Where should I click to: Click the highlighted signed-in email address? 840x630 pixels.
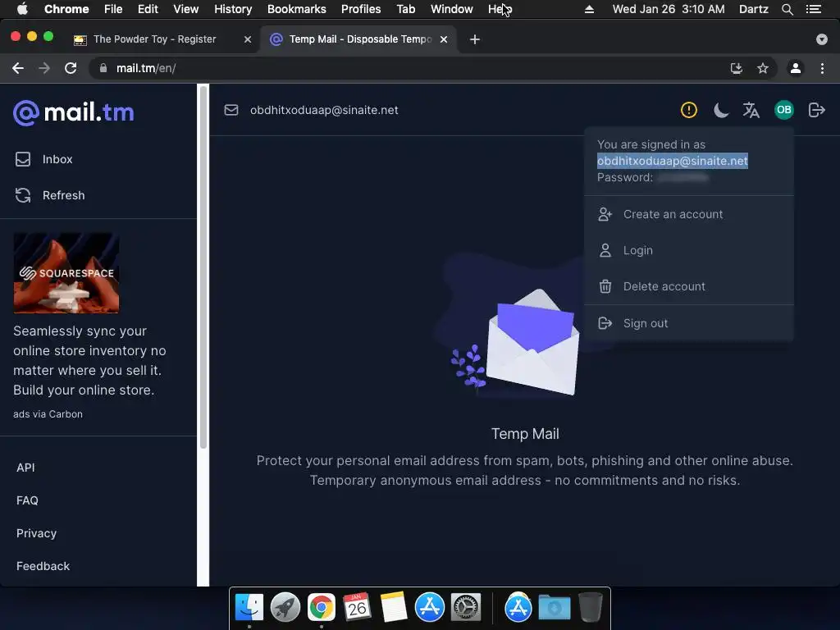point(673,161)
